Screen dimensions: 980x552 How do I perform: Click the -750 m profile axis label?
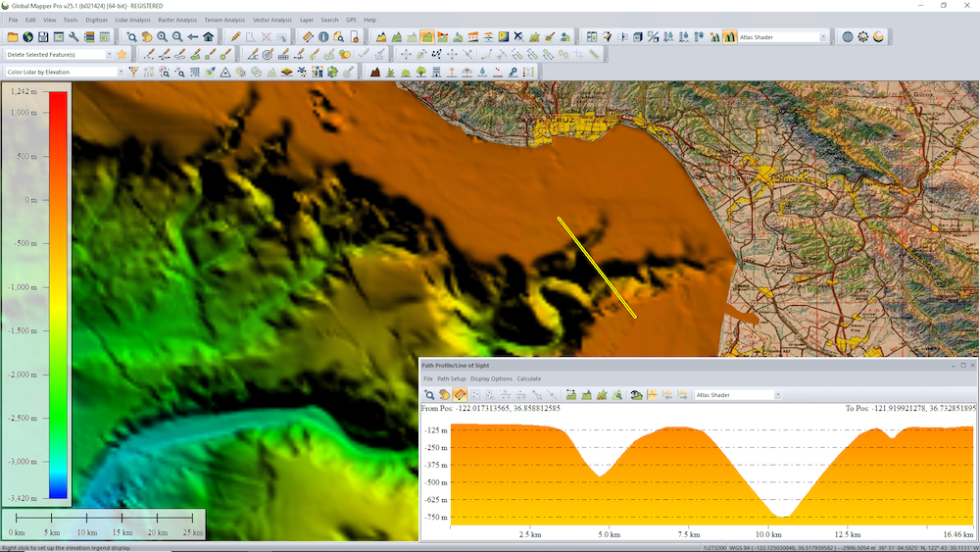[x=436, y=518]
